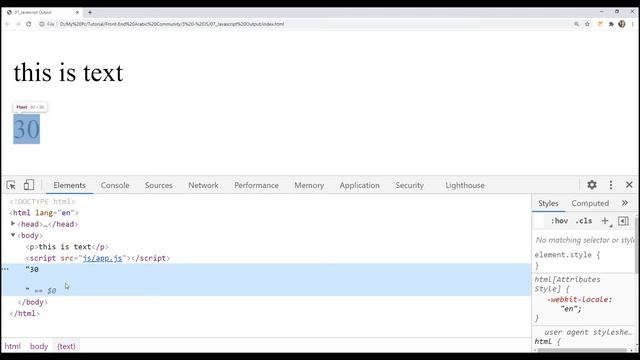
Task: Select body in the breadcrumb
Action: [x=39, y=346]
